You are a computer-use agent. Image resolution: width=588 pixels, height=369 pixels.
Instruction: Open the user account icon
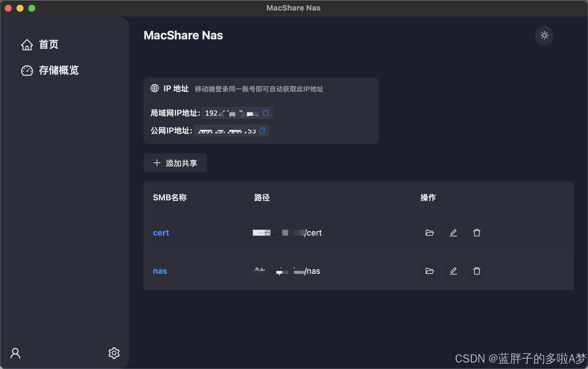(x=15, y=353)
